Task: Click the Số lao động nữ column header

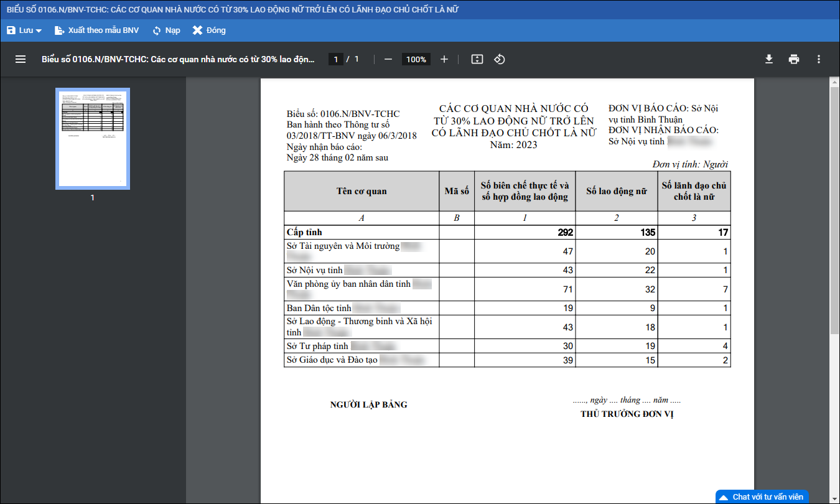Action: tap(616, 191)
